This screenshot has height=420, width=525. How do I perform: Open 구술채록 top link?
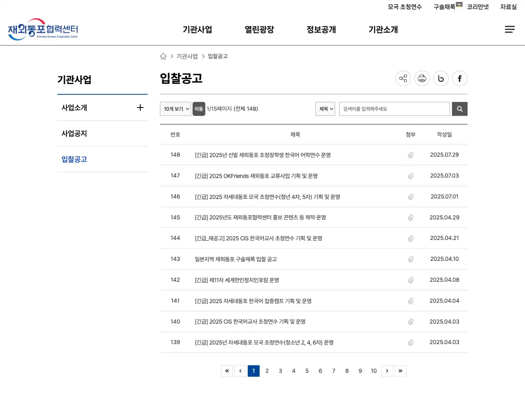click(x=445, y=7)
